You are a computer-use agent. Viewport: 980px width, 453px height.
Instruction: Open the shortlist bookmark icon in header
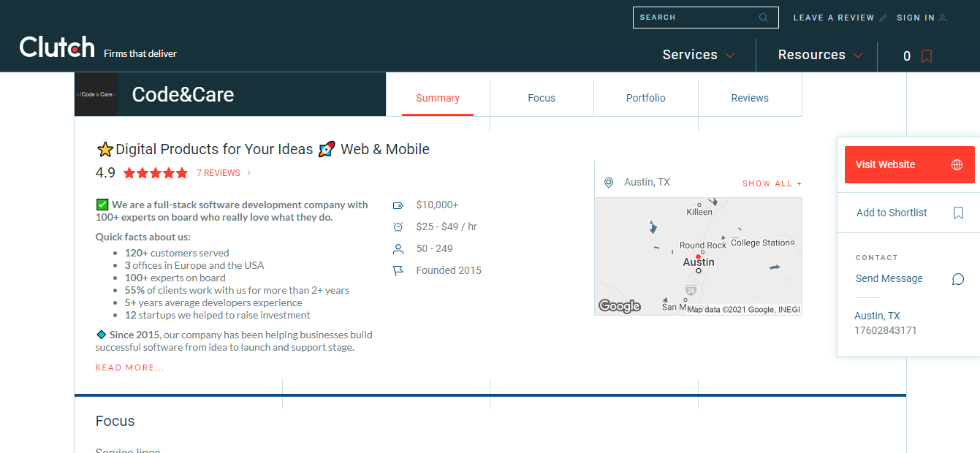[x=927, y=56]
